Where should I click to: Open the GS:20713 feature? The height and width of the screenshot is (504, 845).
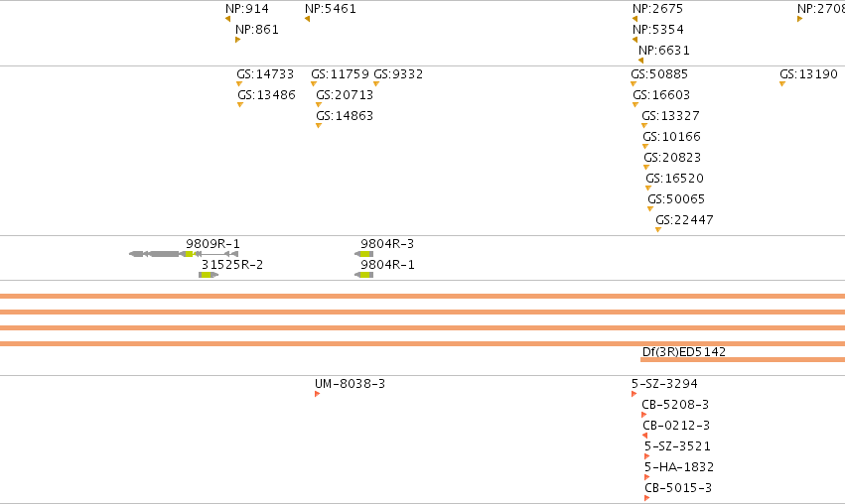click(x=345, y=95)
